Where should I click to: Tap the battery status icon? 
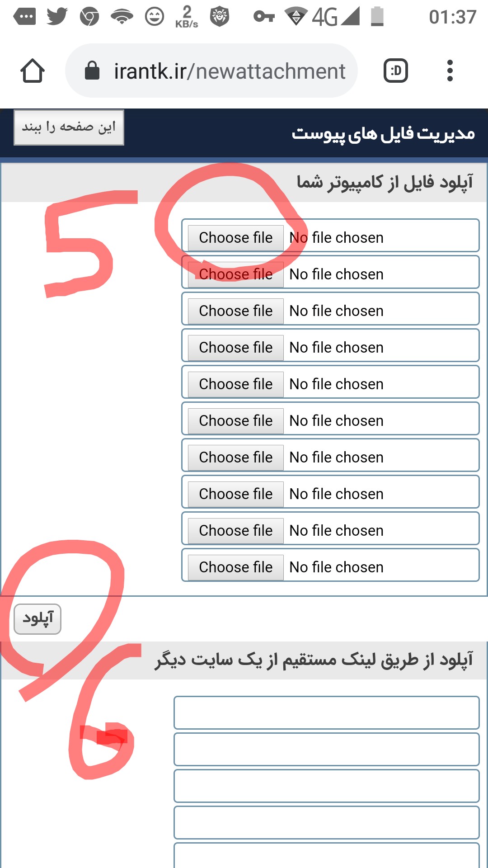pos(377,17)
